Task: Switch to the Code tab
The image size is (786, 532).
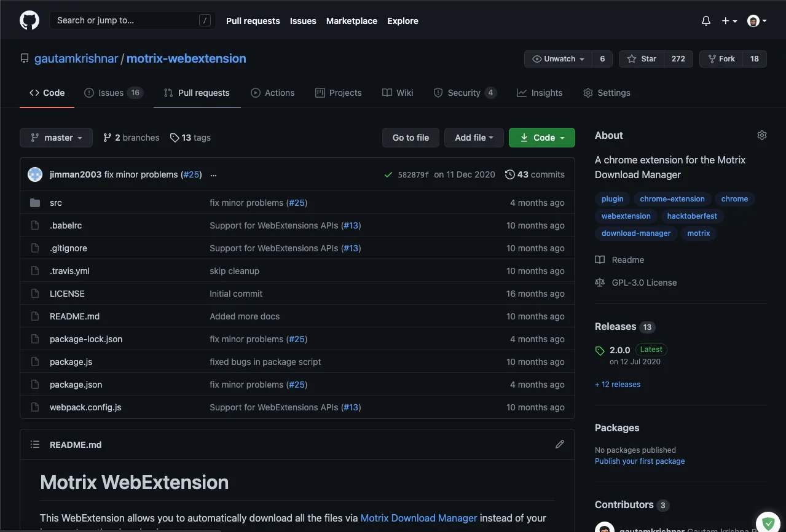Action: tap(47, 93)
